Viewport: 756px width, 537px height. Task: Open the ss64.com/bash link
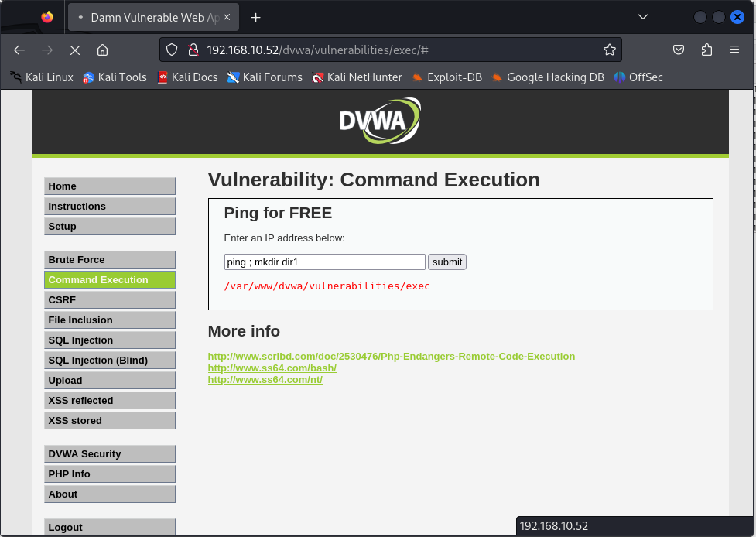pyautogui.click(x=272, y=368)
